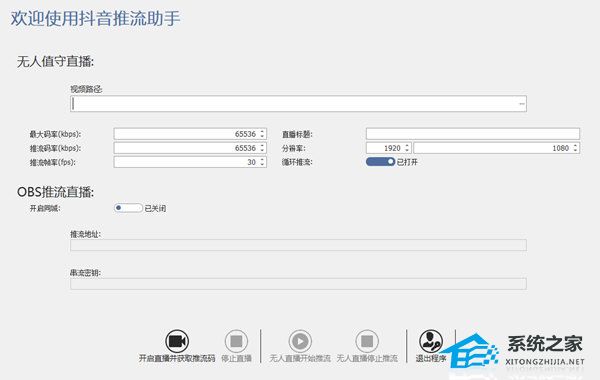Adjust the 推流帧率 spinner arrows

(x=262, y=162)
